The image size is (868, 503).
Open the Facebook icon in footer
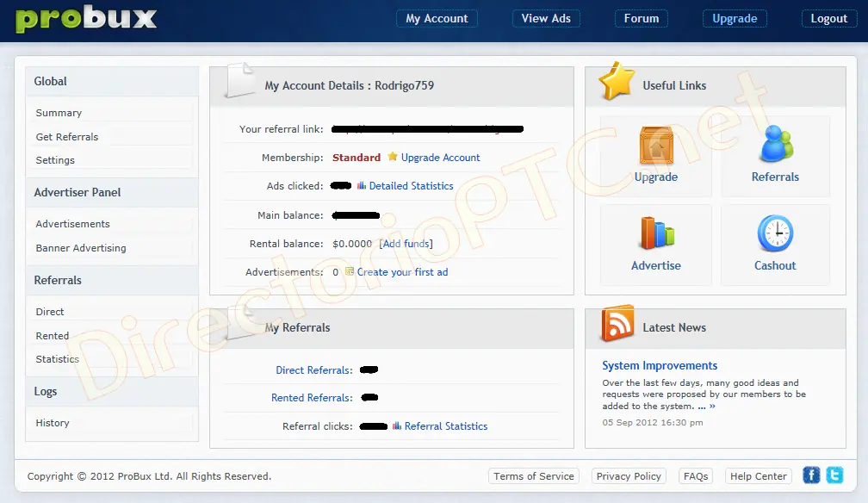[x=811, y=475]
